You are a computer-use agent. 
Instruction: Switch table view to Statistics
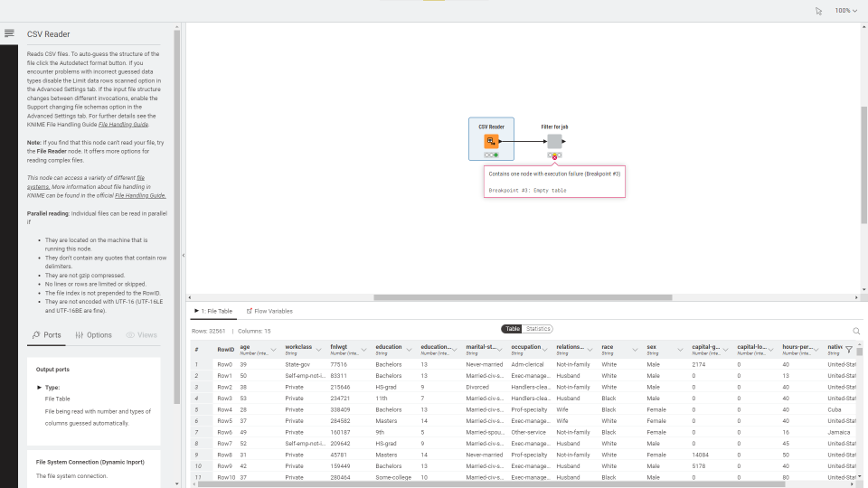539,329
